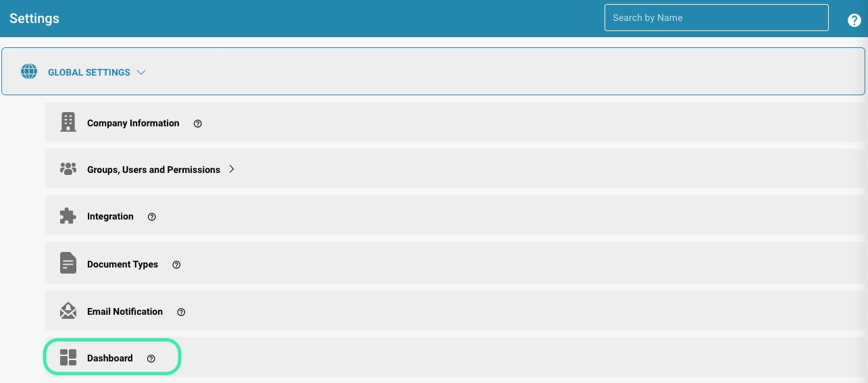Collapse the Global Settings chevron
The width and height of the screenshot is (868, 383).
tap(141, 72)
